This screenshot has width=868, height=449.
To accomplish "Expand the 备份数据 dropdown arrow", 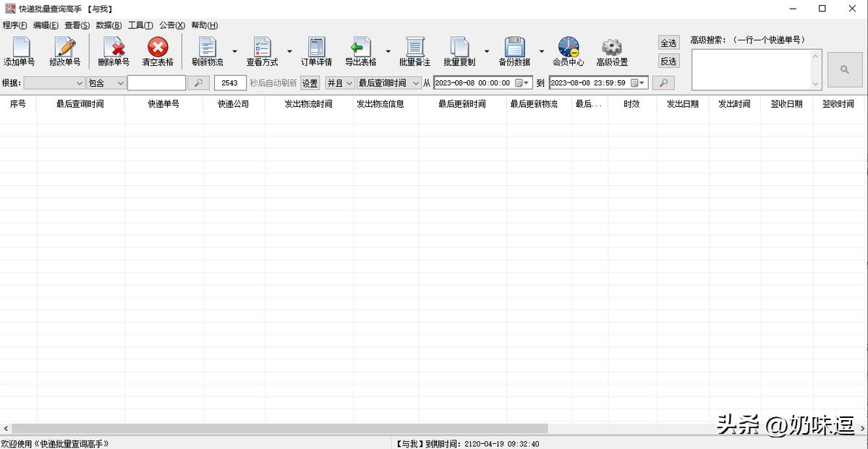I will click(x=541, y=52).
